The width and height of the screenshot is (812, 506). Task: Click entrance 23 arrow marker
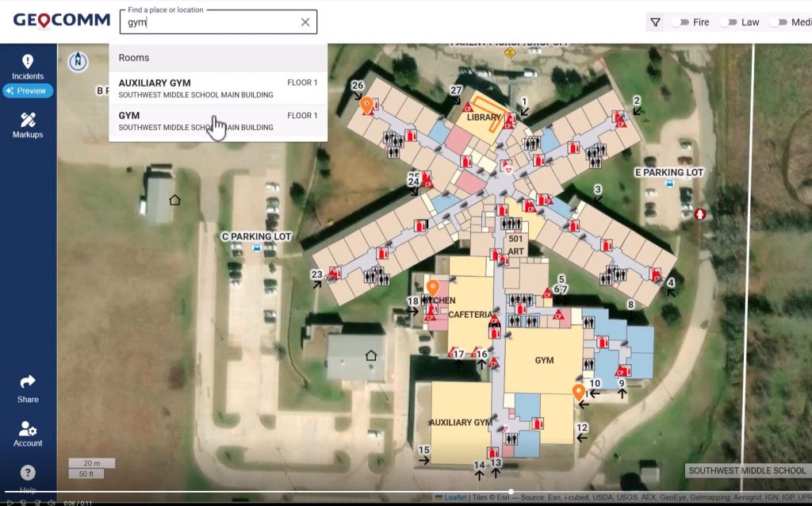(x=317, y=285)
